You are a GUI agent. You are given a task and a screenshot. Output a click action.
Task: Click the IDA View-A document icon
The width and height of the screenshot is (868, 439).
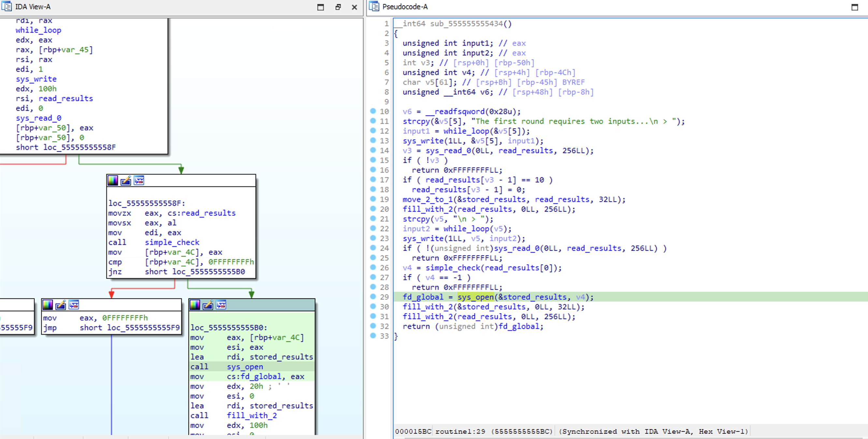7,7
